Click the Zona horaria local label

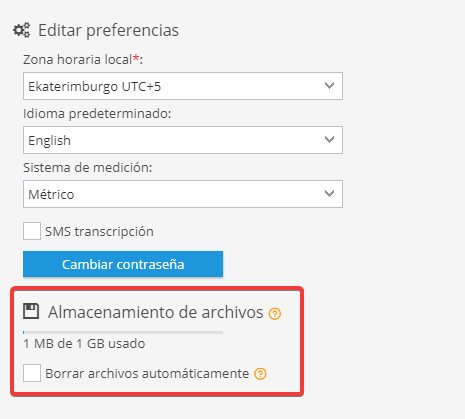point(83,59)
